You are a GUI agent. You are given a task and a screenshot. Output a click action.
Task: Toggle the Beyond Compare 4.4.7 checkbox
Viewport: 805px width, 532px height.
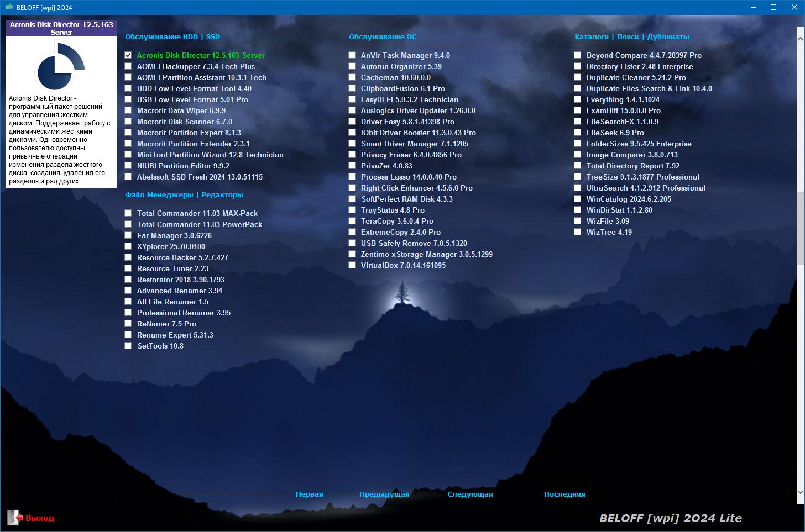pos(578,55)
